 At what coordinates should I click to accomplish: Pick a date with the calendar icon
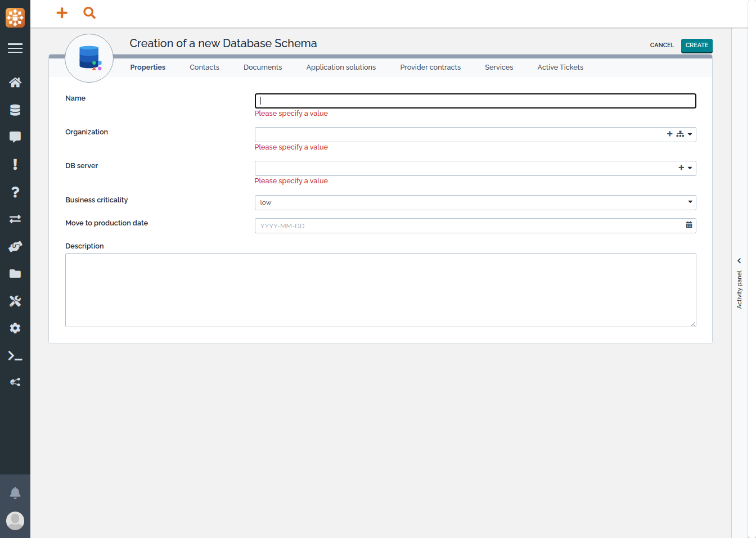click(x=688, y=225)
